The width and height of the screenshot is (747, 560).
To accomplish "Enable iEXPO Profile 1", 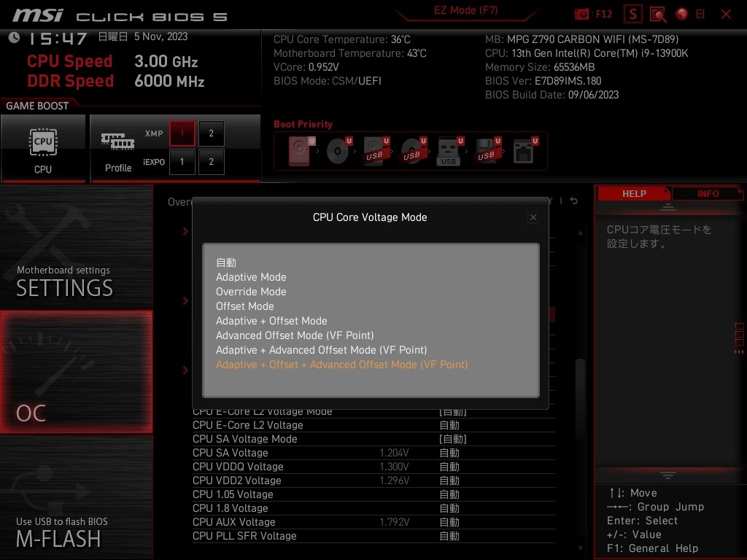I will (x=182, y=162).
